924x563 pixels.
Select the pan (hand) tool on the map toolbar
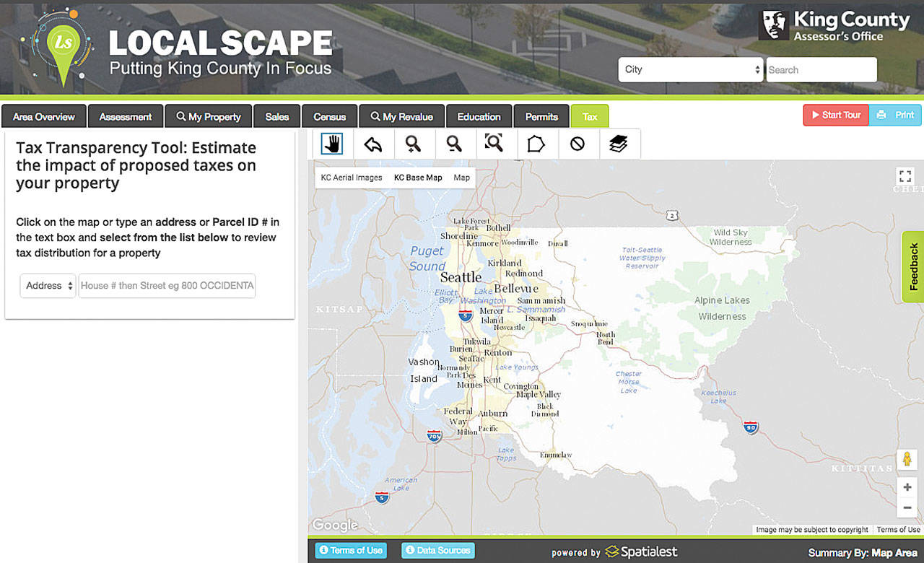[332, 143]
